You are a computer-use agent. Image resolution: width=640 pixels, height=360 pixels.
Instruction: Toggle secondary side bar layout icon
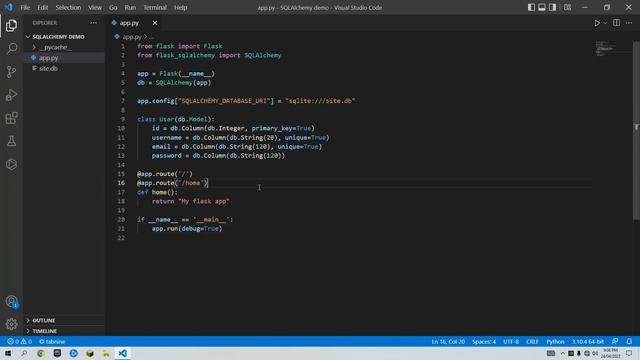click(552, 7)
